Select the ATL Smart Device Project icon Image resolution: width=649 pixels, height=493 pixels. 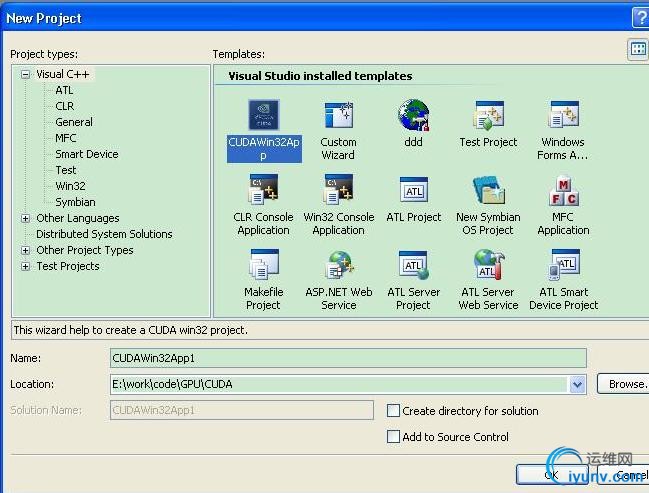[564, 264]
